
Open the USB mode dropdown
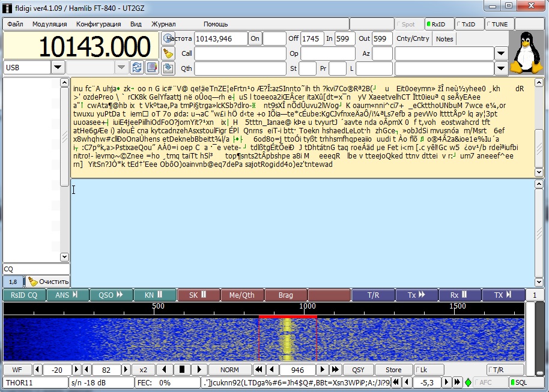point(58,67)
